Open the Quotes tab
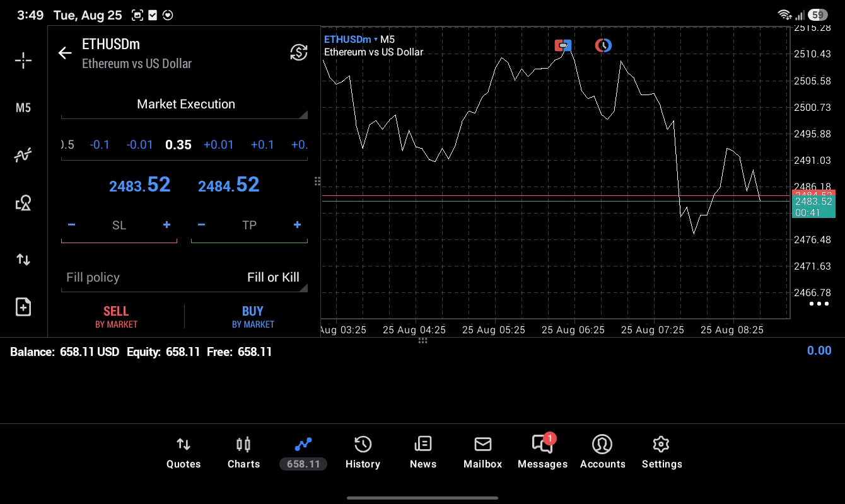 [x=184, y=453]
